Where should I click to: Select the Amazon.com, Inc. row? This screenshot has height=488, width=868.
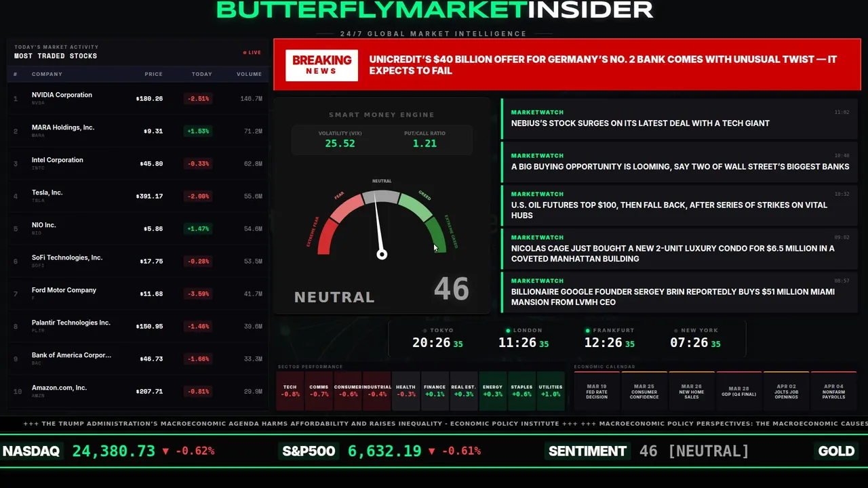138,391
